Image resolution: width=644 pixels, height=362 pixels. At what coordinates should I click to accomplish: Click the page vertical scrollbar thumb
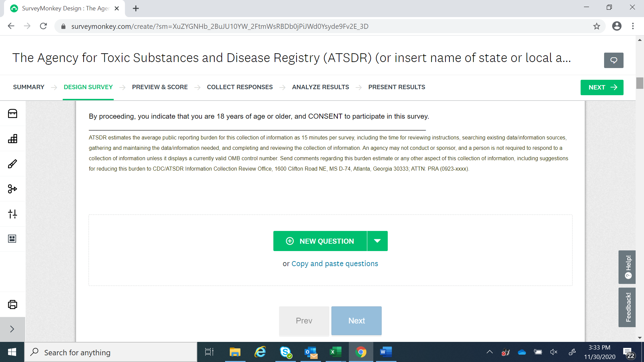[640, 83]
